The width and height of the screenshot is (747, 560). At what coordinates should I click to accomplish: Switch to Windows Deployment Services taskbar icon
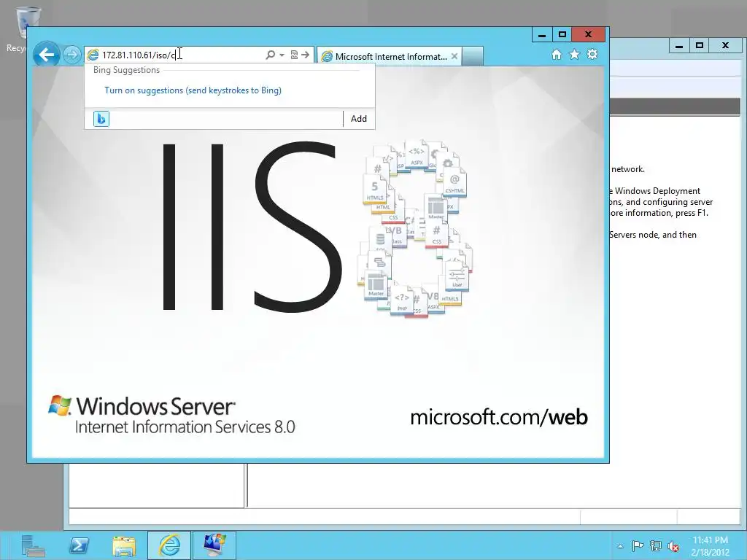[x=214, y=545]
